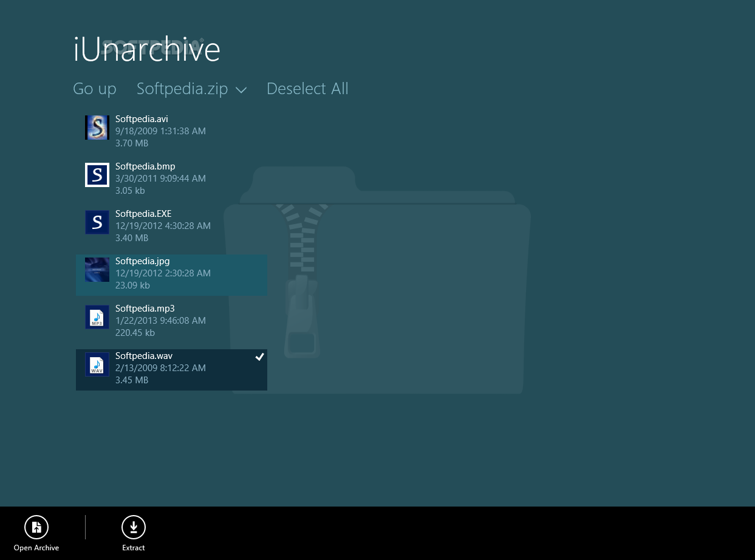Expand the Softpedia.zip dropdown chevron
Viewport: 755px width, 560px height.
click(x=241, y=90)
